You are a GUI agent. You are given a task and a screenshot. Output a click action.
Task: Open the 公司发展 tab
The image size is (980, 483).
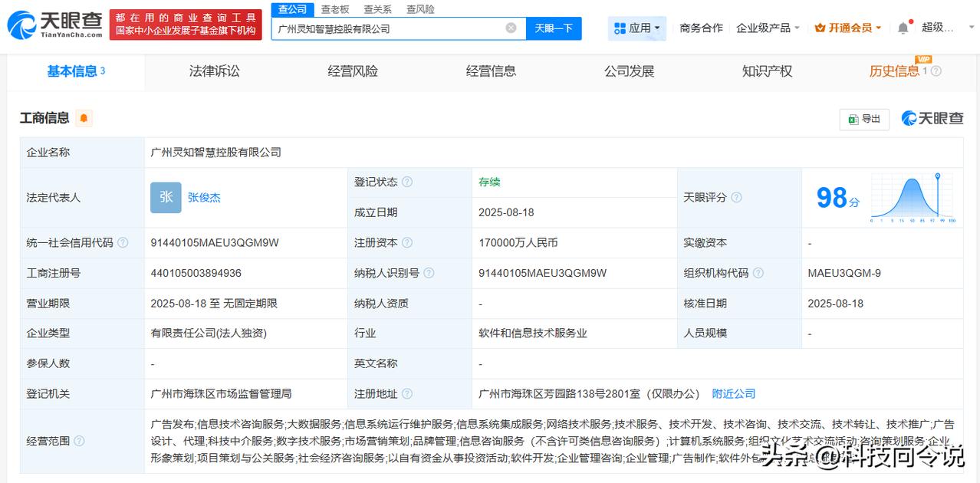tap(629, 71)
